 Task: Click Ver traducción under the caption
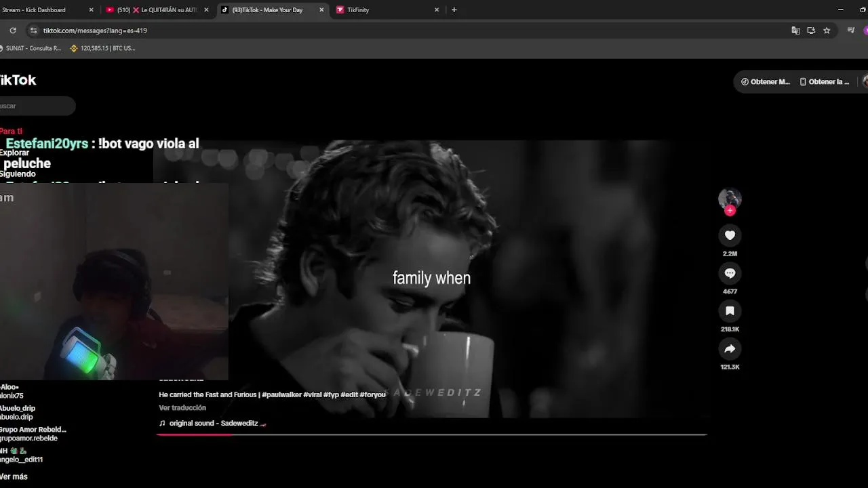click(x=182, y=408)
